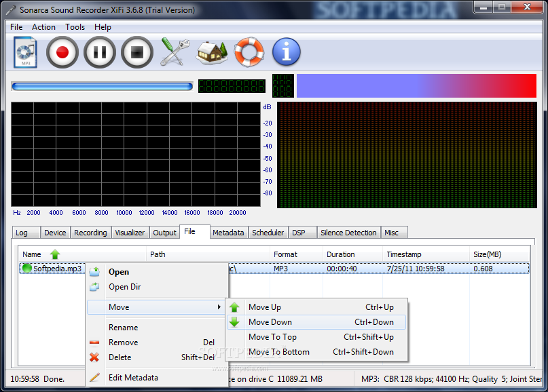Sort list by Size(MB) column header

[500, 254]
